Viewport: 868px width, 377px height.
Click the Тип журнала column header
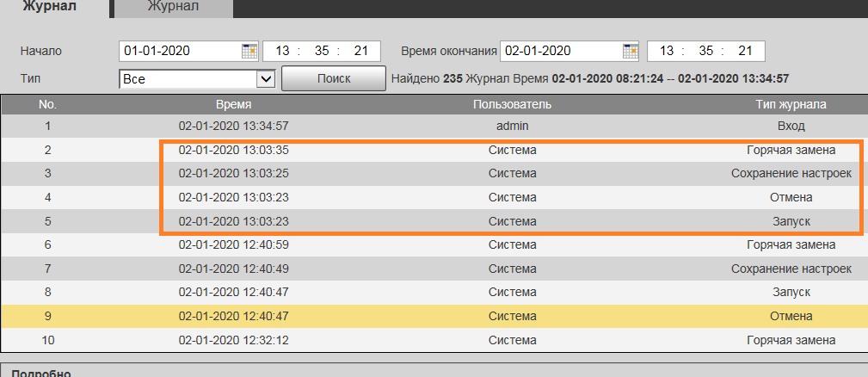[x=791, y=104]
